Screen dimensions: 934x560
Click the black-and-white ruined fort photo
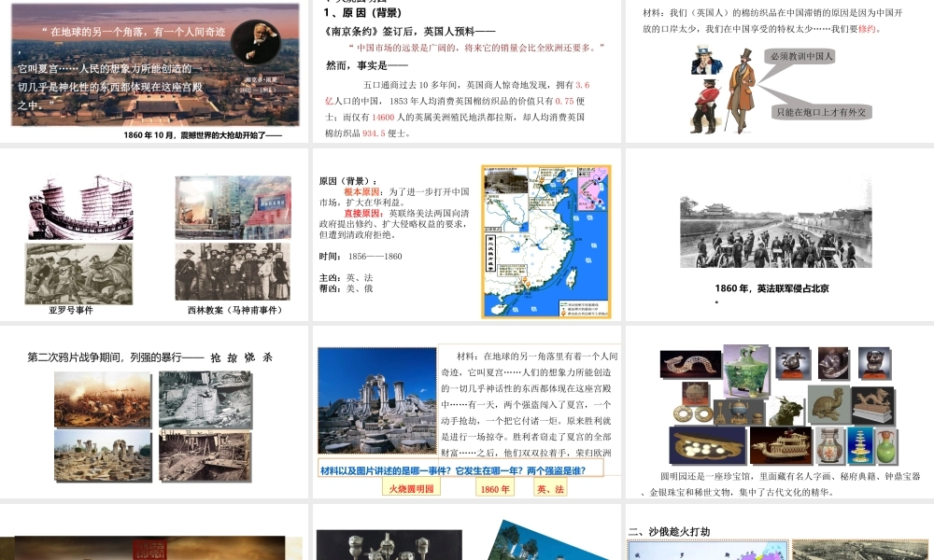coord(205,399)
